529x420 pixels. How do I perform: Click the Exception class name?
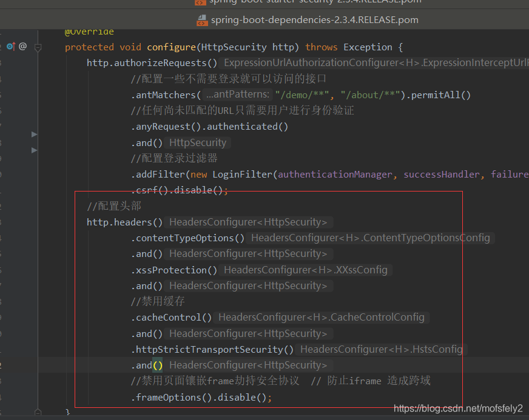[368, 47]
